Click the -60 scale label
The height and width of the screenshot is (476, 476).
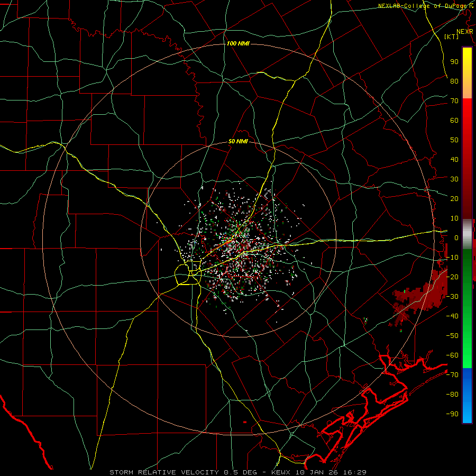(x=452, y=355)
